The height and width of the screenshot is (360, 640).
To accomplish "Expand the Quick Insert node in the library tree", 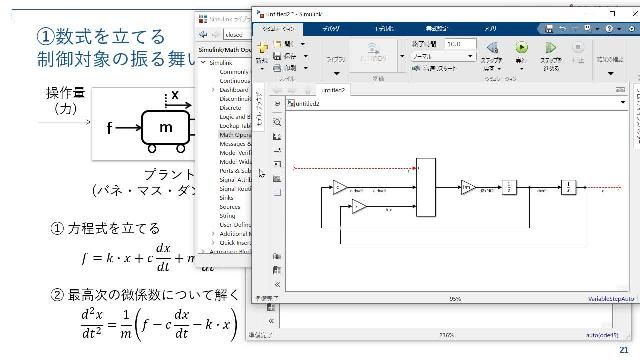I will click(x=213, y=242).
